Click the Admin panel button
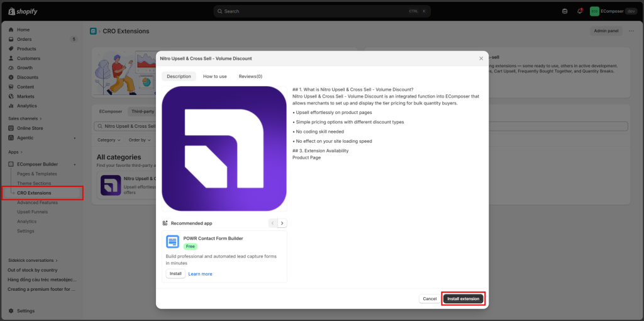 [x=606, y=31]
